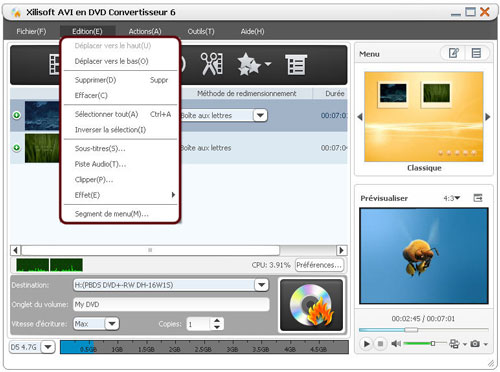This screenshot has width=500, height=372.
Task: Click green status icon of first video
Action: [17, 115]
